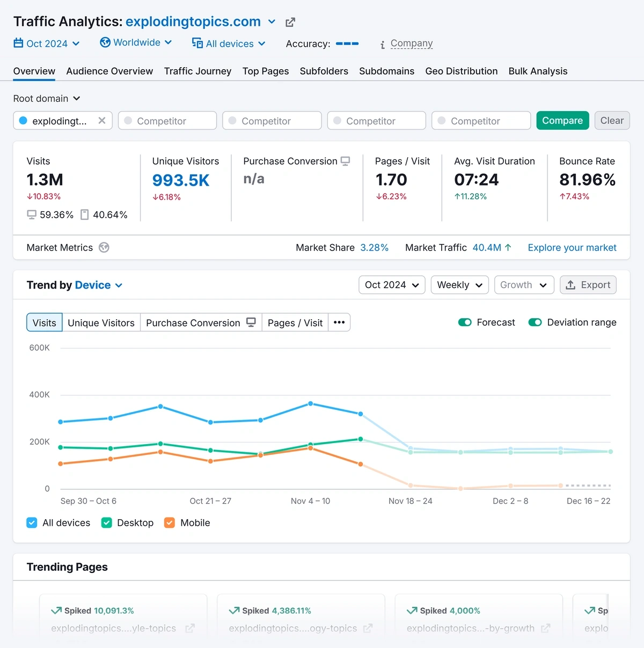The height and width of the screenshot is (648, 644).
Task: Toggle the Deviation range switch
Action: [x=535, y=322]
